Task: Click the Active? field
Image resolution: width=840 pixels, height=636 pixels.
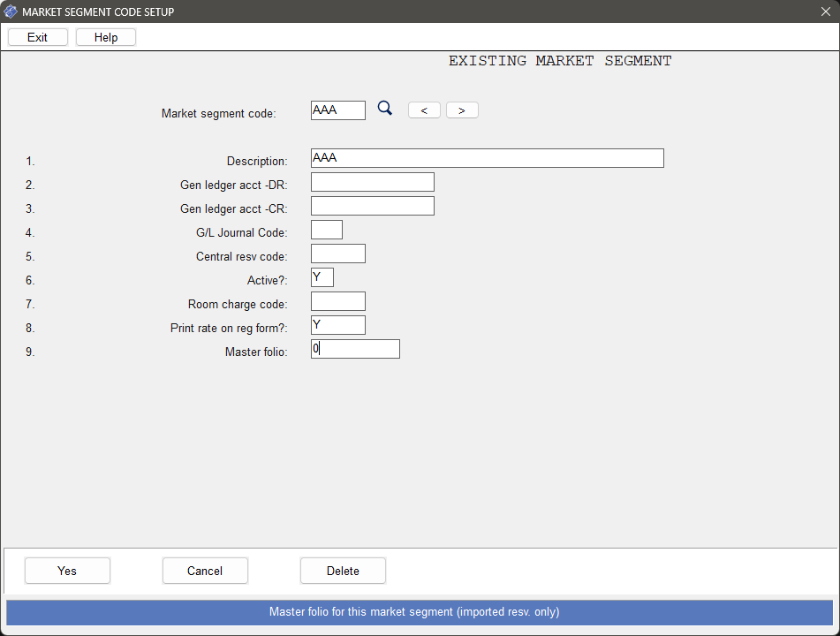Action: (x=322, y=277)
